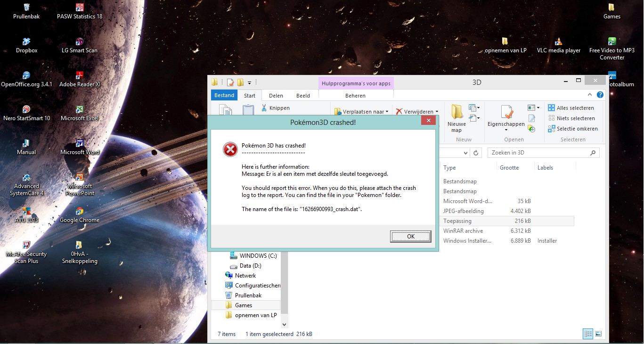This screenshot has height=344, width=644.
Task: Switch to the Beeld ribbon tab
Action: pyautogui.click(x=303, y=96)
